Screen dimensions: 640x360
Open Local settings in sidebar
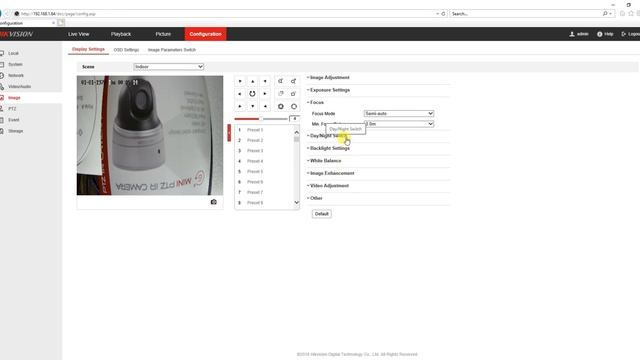[x=13, y=53]
